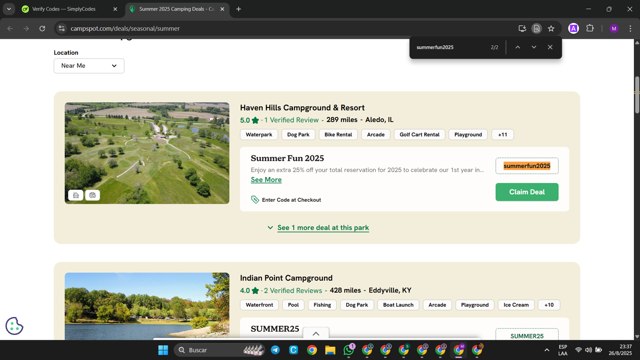Reload the page using refresh icon
The height and width of the screenshot is (360, 640).
pyautogui.click(x=42, y=29)
